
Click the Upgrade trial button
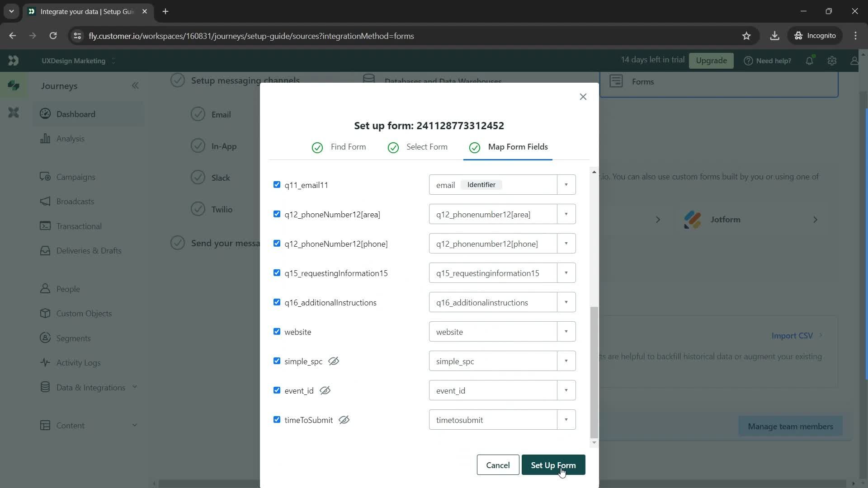[x=711, y=60]
